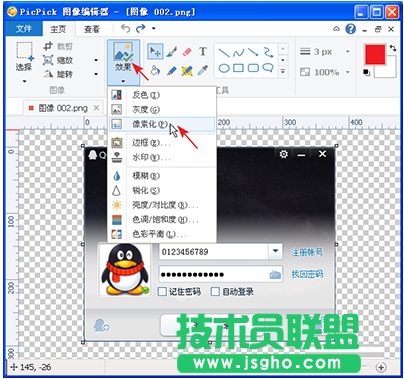Viewport: 404px width, 379px height.
Task: Choose 色调/饱和度 from effects menu
Action: click(162, 220)
